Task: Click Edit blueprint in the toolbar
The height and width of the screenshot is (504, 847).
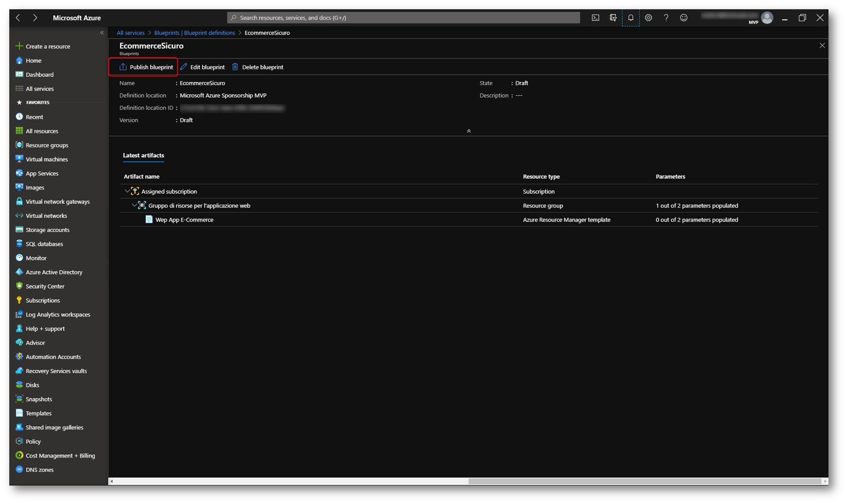Action: click(x=202, y=67)
